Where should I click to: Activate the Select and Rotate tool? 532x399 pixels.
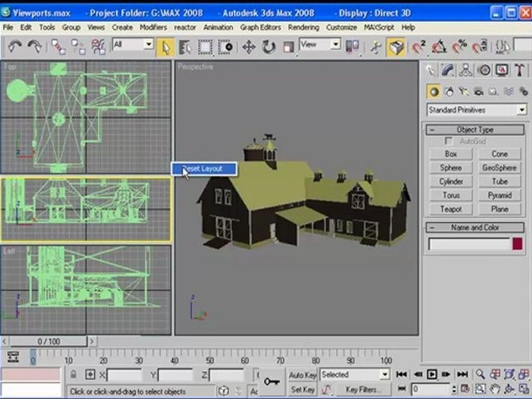tap(269, 47)
